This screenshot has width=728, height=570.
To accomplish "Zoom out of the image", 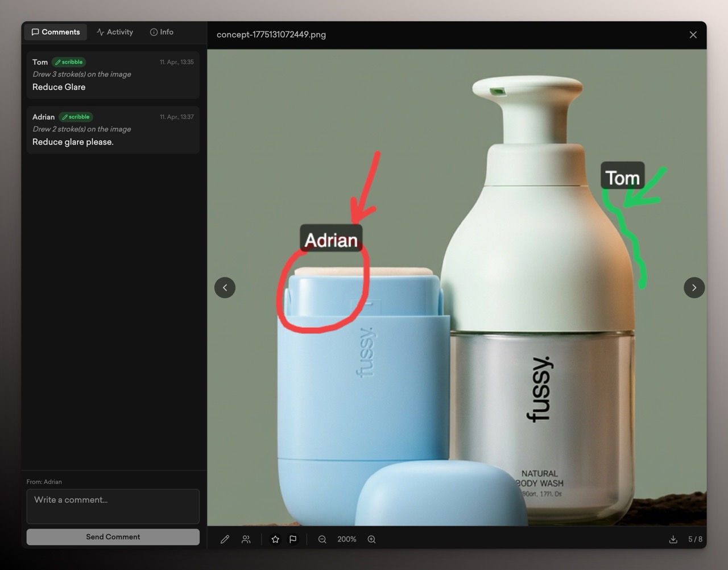I will (322, 539).
